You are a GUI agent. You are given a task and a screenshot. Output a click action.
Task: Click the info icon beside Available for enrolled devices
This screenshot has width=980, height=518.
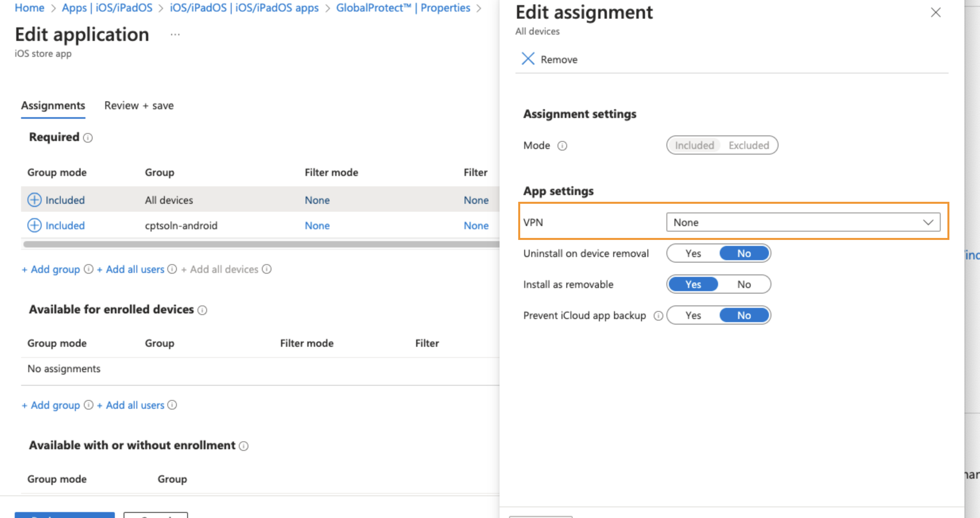point(202,310)
